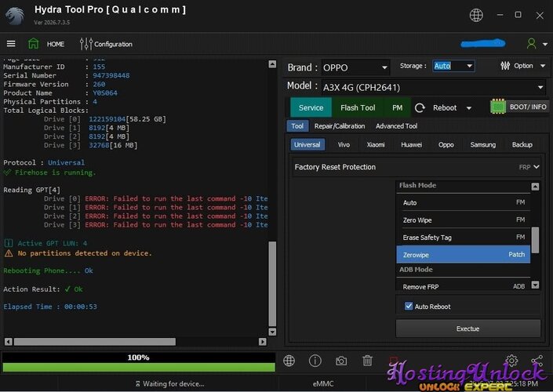This screenshot has width=553, height=392.
Task: Click the FRP list scroll up arrow
Action: (x=535, y=187)
